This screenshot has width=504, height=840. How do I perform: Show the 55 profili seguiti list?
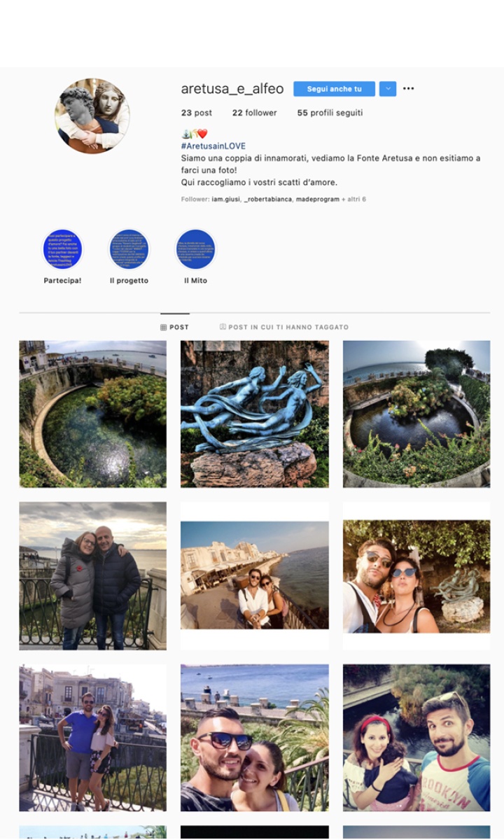(x=330, y=113)
